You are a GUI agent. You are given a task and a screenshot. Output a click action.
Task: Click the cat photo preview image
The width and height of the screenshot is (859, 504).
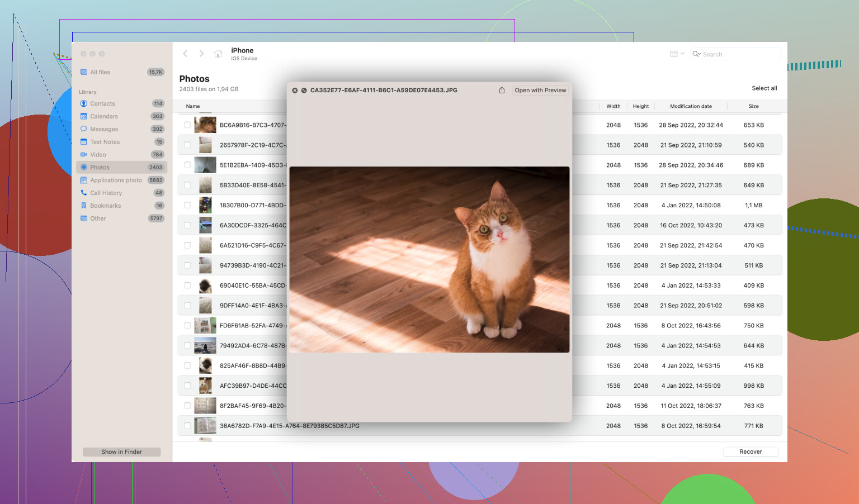[429, 259]
